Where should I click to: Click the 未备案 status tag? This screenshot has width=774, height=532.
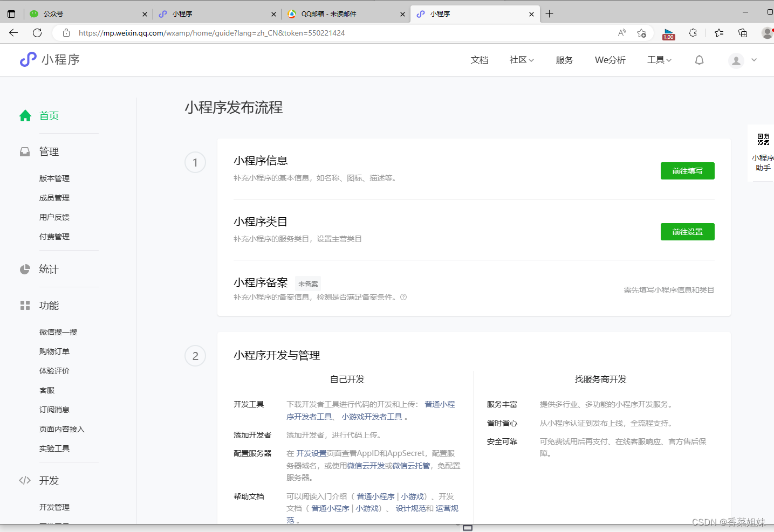pos(308,284)
